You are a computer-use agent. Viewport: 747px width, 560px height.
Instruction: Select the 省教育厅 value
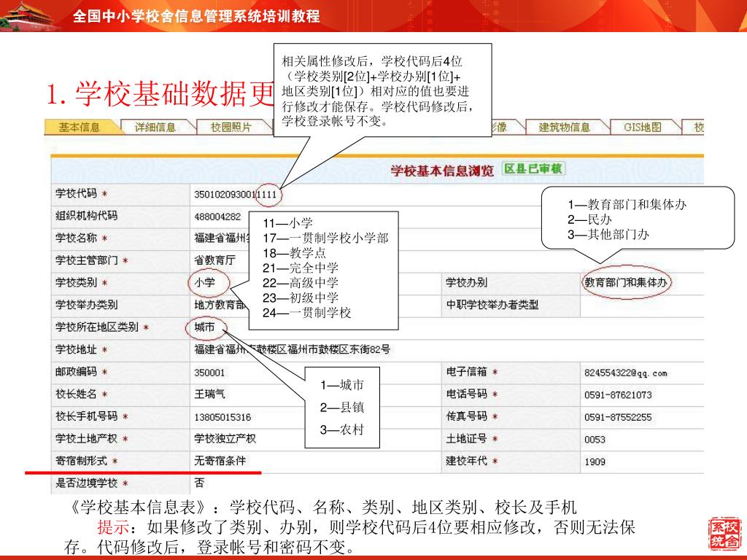point(214,260)
